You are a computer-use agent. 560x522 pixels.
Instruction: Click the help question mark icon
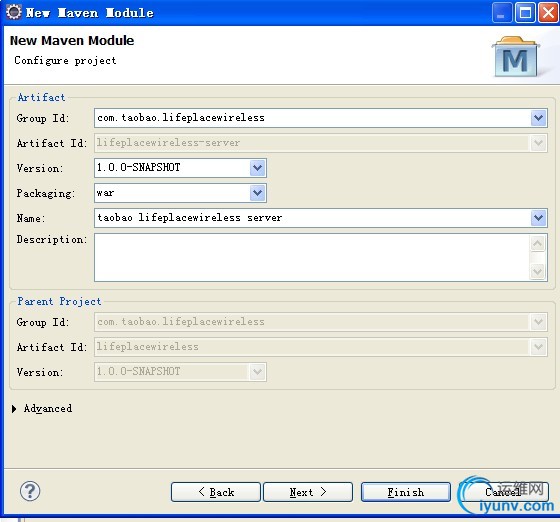(30, 491)
